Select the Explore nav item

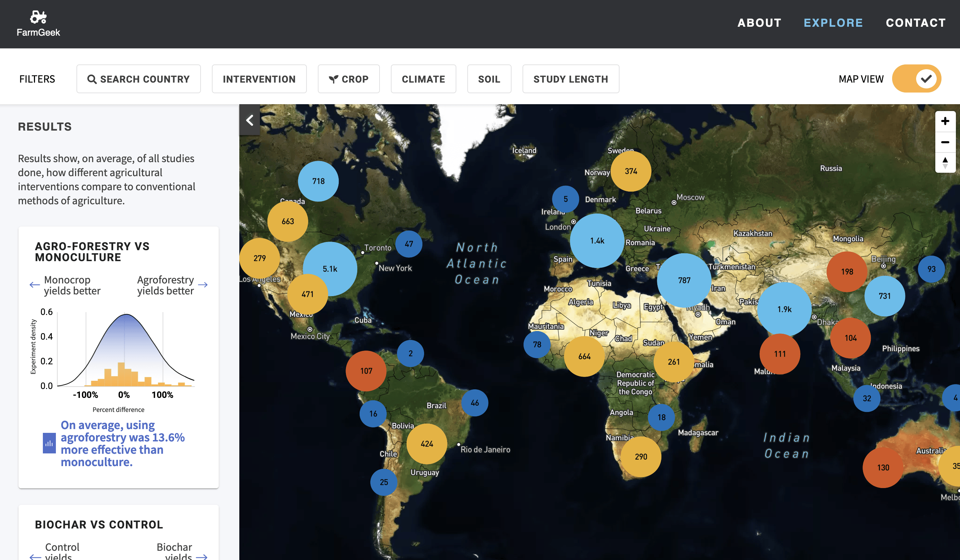click(x=833, y=23)
